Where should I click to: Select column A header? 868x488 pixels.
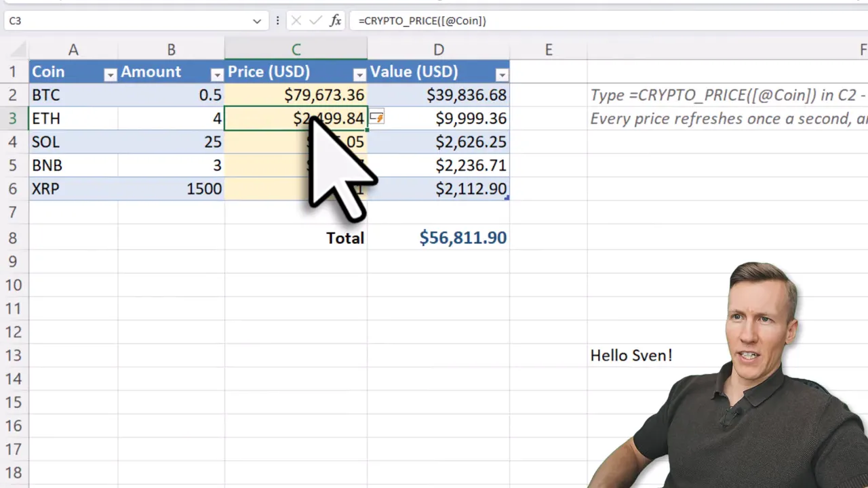coord(73,49)
